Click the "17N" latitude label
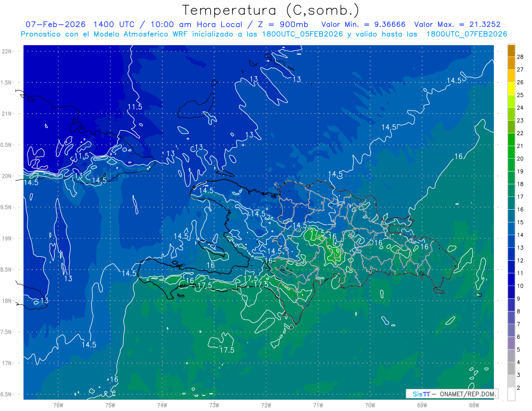 [x=8, y=364]
